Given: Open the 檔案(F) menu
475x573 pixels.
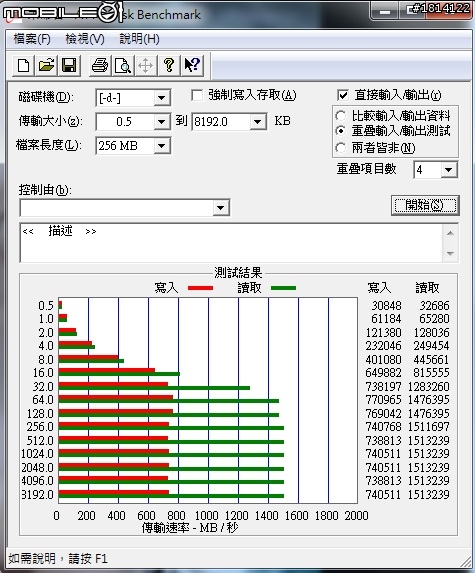Looking at the screenshot, I should 32,39.
